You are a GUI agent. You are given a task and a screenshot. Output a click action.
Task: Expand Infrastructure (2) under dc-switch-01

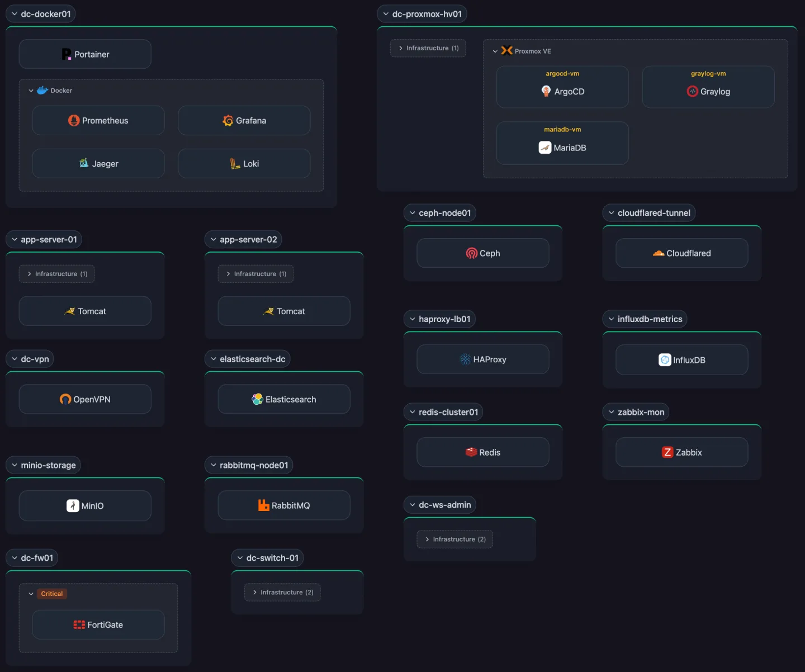pyautogui.click(x=282, y=592)
